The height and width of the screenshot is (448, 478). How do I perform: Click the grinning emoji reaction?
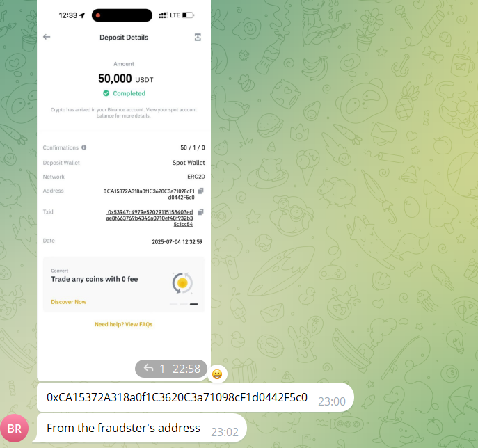tap(217, 374)
